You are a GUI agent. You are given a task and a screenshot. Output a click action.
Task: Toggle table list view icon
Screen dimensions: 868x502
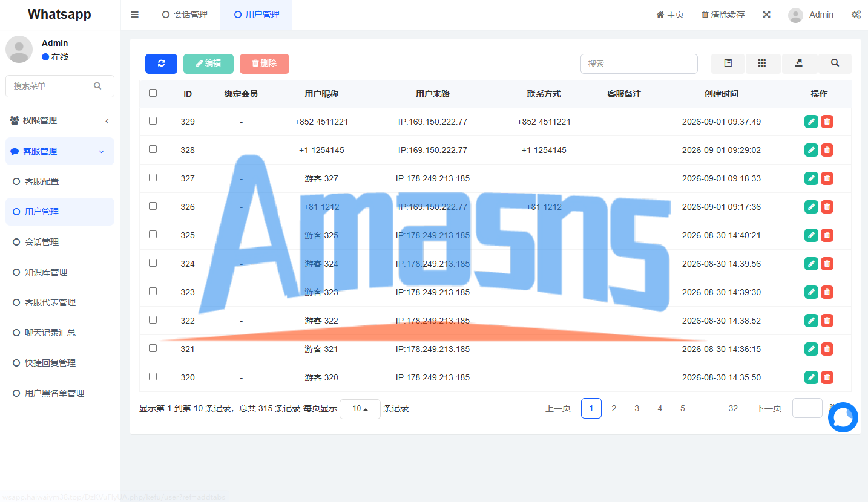(728, 64)
